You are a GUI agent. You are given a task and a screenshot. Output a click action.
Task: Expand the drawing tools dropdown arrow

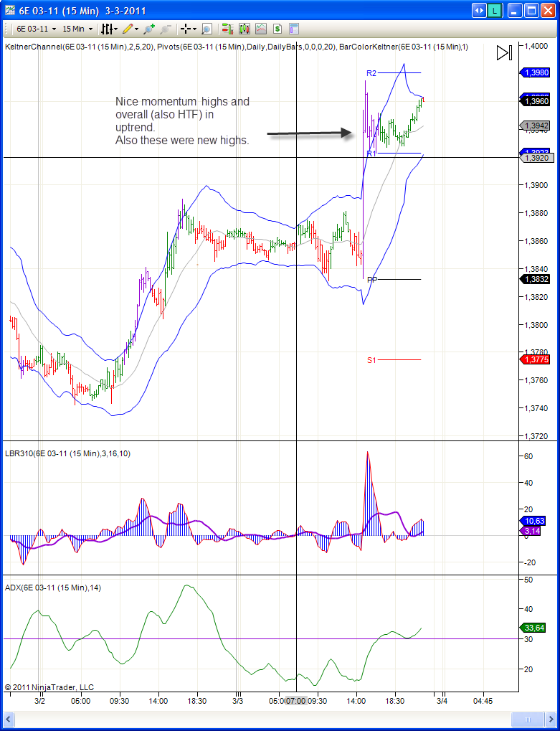coord(136,29)
